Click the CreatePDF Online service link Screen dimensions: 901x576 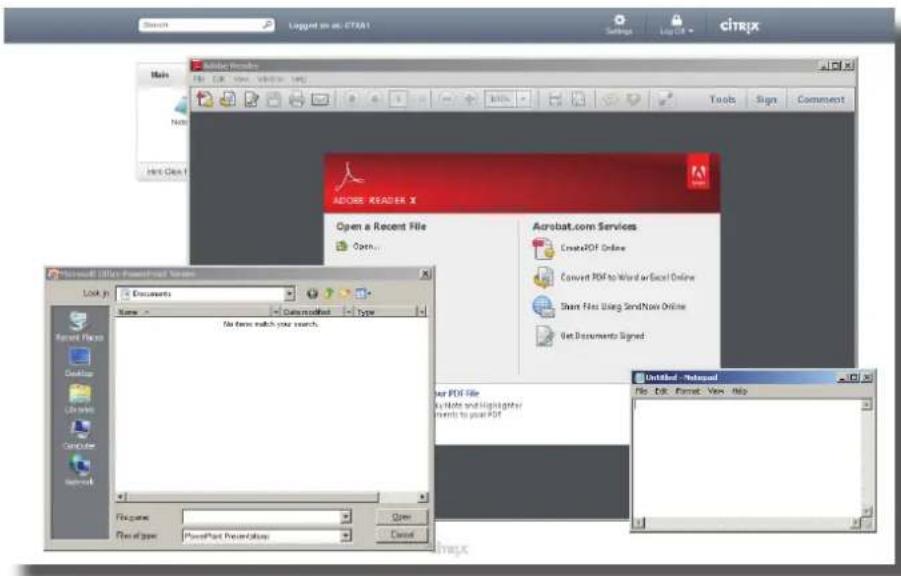592,248
